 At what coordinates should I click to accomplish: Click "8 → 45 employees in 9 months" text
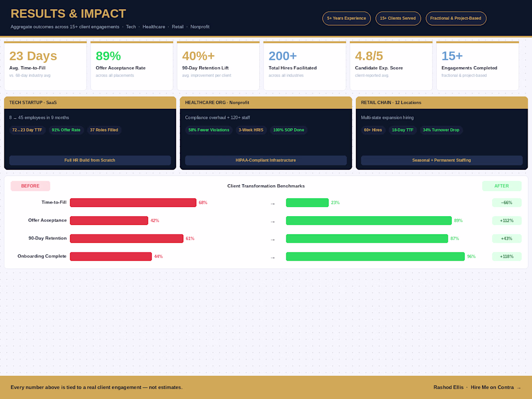(39, 118)
